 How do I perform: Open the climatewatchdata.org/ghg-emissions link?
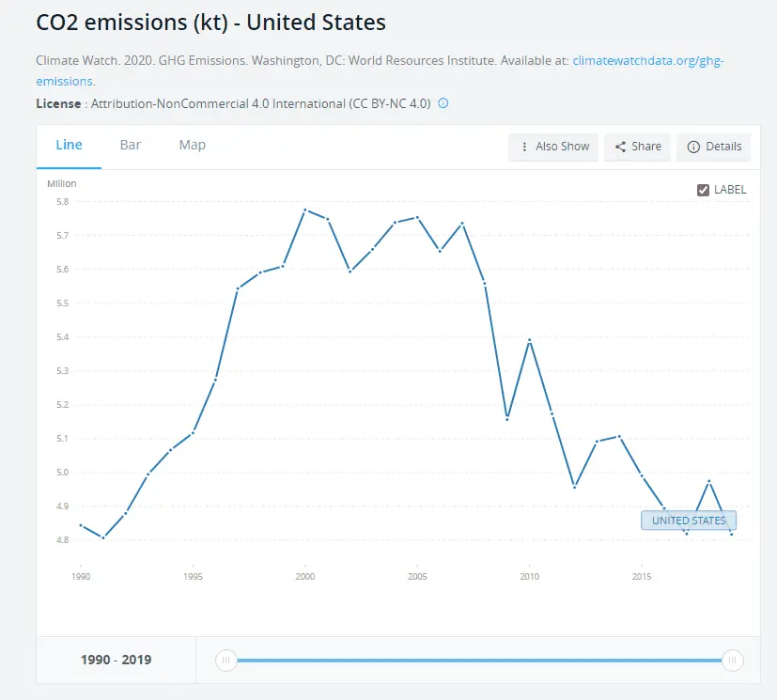click(x=648, y=60)
